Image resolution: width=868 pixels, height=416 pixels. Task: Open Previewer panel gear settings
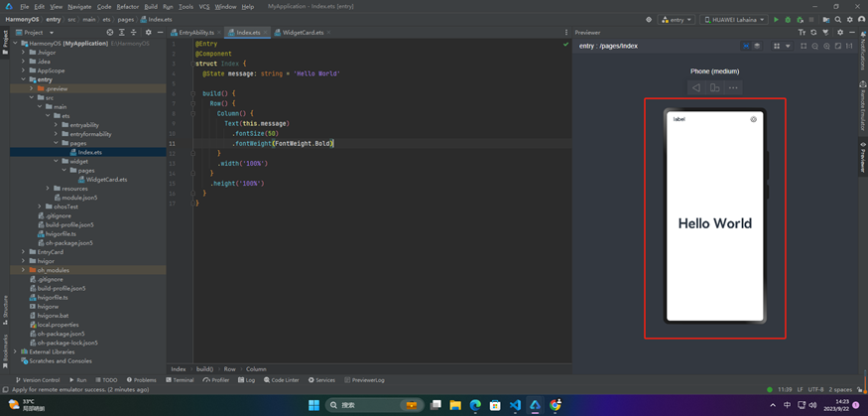click(840, 33)
